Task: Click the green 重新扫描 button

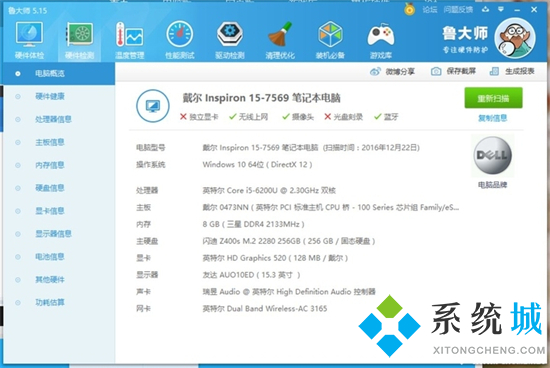Action: (x=493, y=98)
